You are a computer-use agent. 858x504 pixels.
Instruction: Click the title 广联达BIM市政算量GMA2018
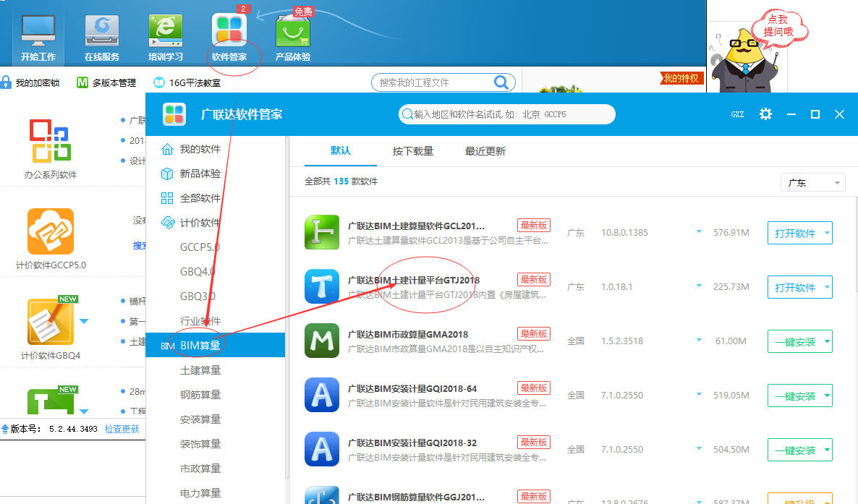tap(408, 334)
